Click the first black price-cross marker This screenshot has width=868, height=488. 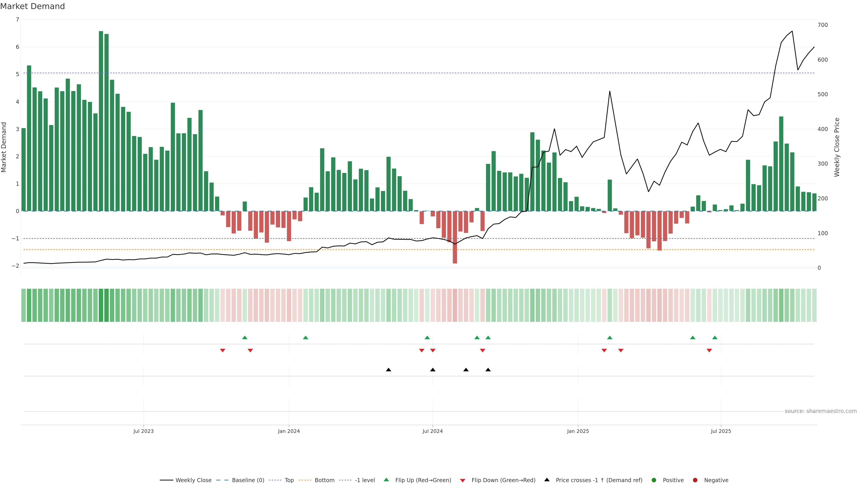[x=389, y=370]
